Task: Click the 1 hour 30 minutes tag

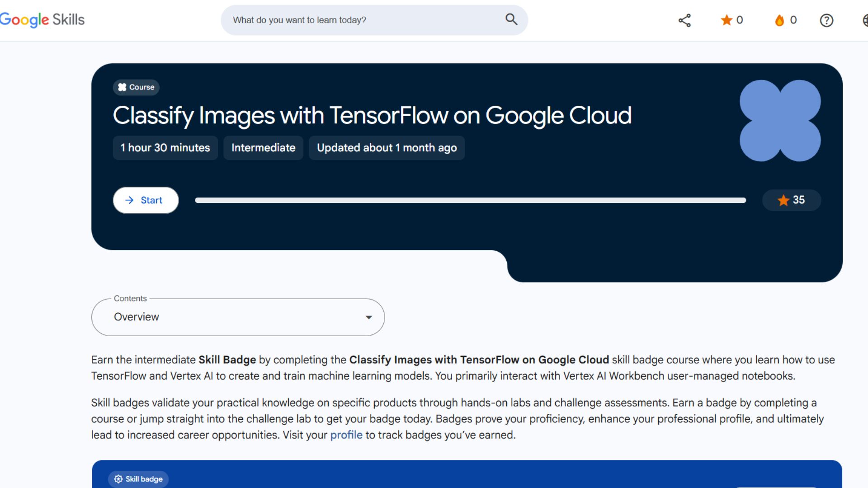Action: click(165, 148)
